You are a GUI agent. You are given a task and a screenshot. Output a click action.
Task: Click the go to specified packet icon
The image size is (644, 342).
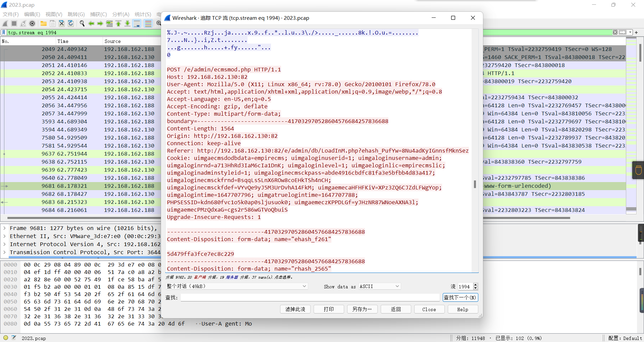pos(109,23)
